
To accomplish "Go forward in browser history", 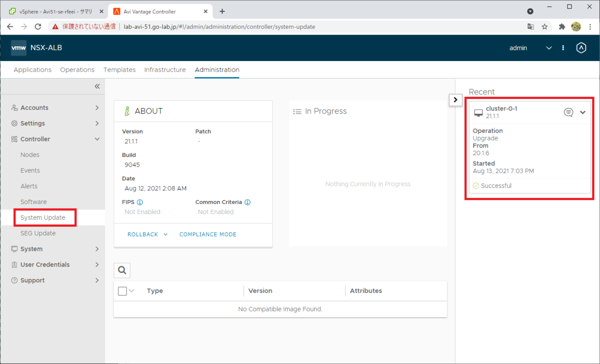I will click(24, 26).
